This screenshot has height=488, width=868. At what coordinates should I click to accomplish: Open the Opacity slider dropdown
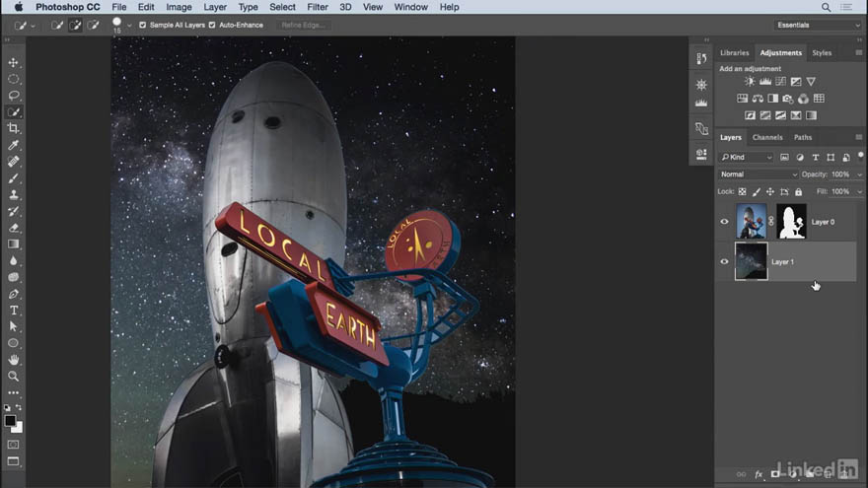click(859, 174)
